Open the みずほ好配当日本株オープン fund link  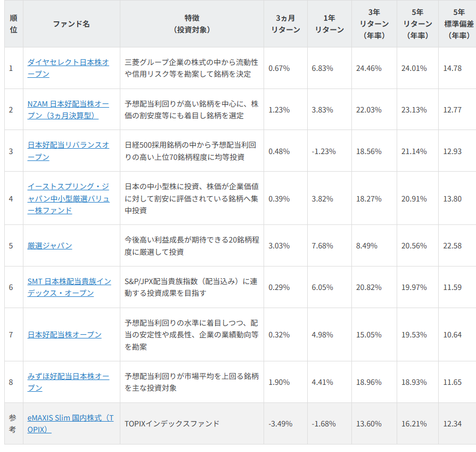(x=68, y=382)
